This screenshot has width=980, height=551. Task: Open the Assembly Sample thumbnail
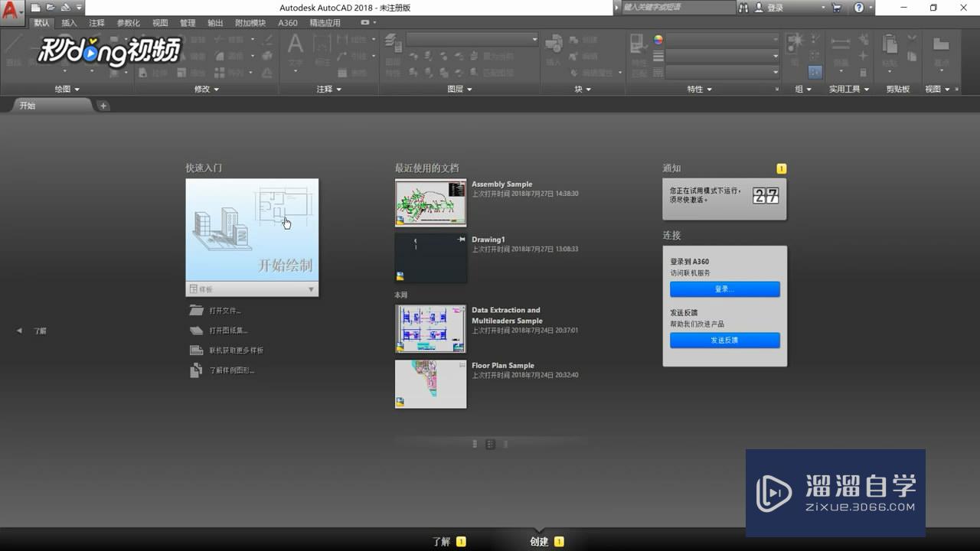430,203
